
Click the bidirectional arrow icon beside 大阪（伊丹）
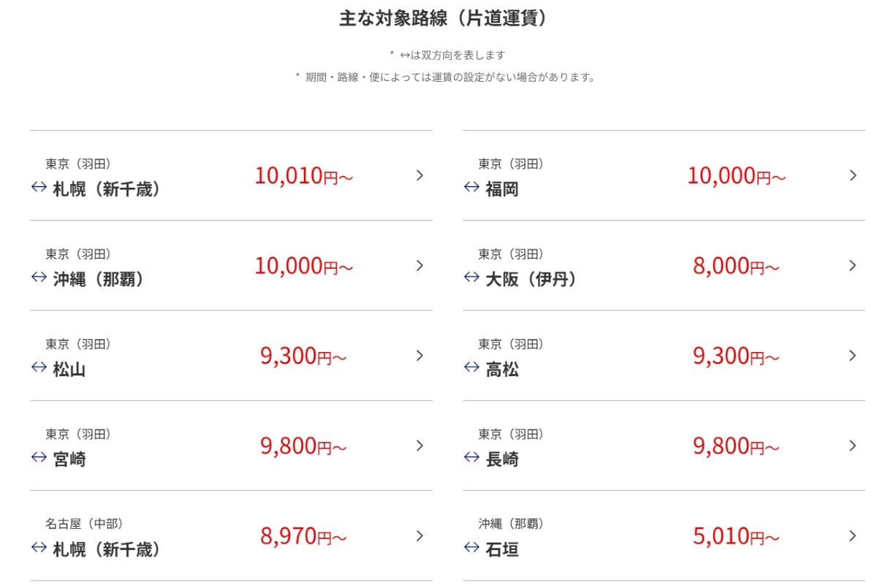471,278
